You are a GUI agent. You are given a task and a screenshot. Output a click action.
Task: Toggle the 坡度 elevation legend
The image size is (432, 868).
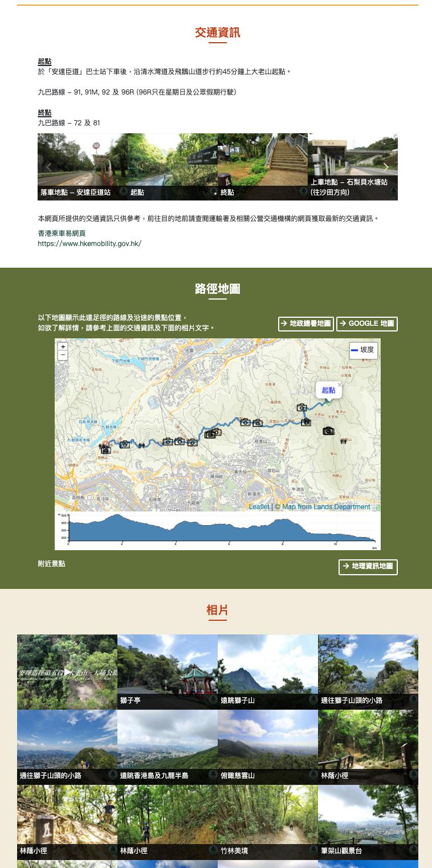(364, 350)
